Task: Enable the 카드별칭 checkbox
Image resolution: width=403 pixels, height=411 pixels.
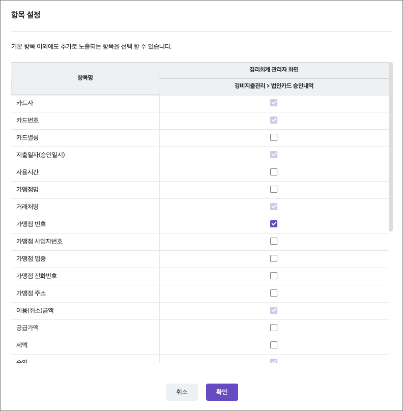Action: 274,137
